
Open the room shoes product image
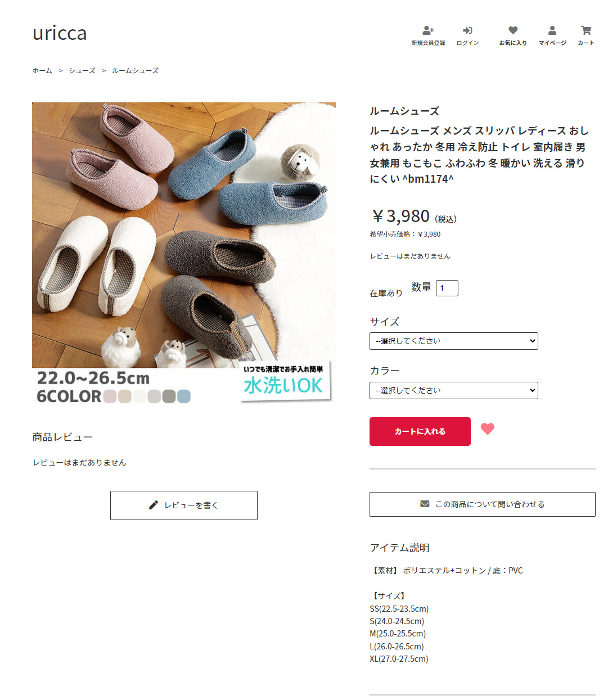coord(184,254)
